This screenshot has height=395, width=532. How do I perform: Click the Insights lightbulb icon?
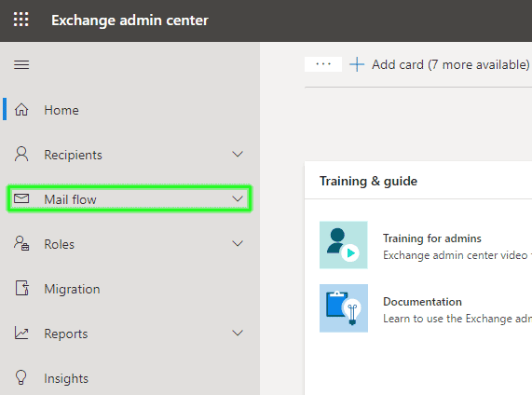point(21,377)
